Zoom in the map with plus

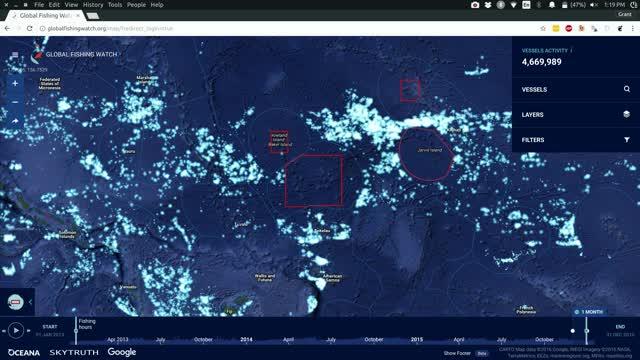pyautogui.click(x=15, y=83)
